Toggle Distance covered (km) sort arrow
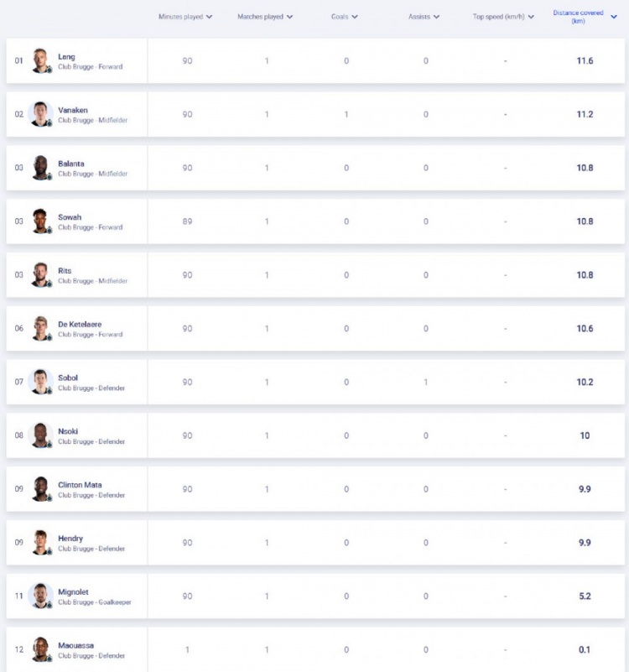The width and height of the screenshot is (629, 672). [x=614, y=17]
